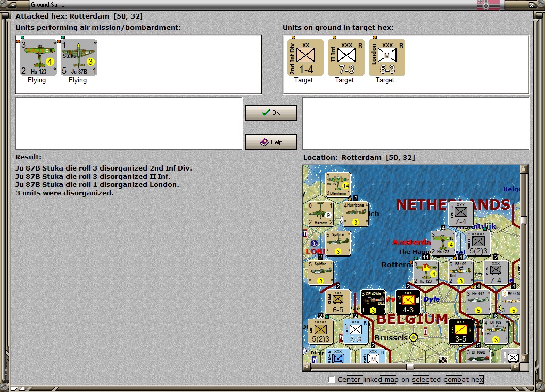Click the map vertical scrollbar thumb
The image size is (545, 392).
click(524, 220)
